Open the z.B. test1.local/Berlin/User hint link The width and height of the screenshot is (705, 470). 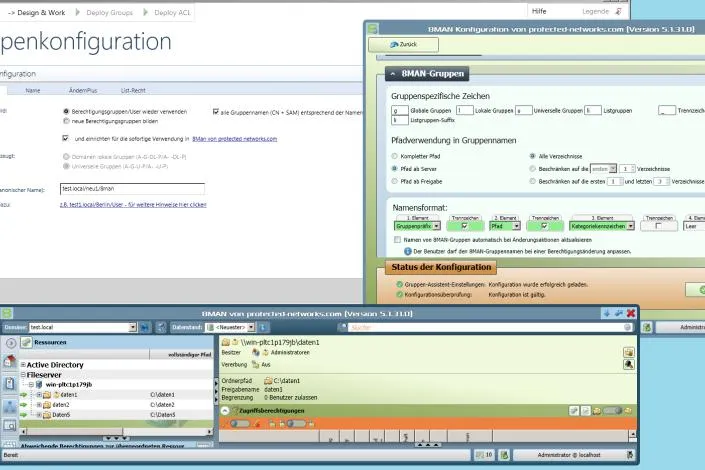[133, 205]
